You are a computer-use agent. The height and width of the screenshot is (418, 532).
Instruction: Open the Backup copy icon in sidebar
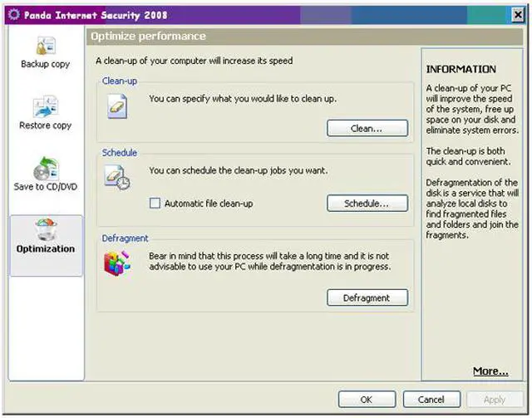tap(45, 47)
